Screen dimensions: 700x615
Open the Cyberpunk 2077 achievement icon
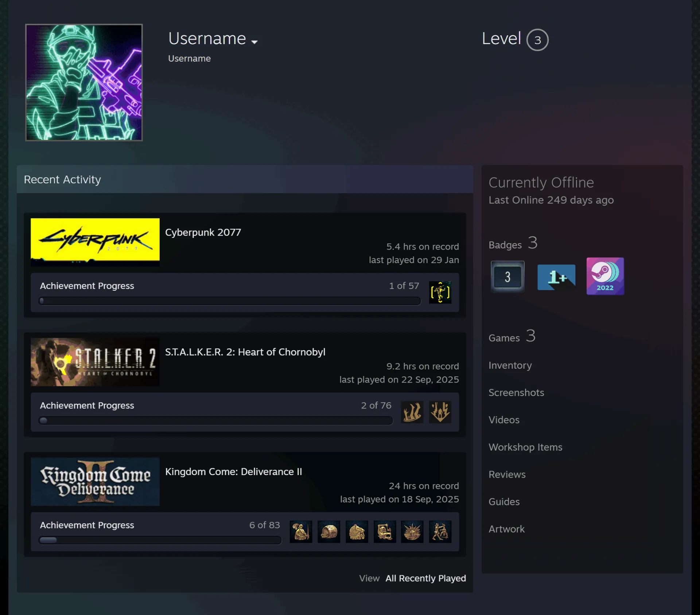(440, 292)
